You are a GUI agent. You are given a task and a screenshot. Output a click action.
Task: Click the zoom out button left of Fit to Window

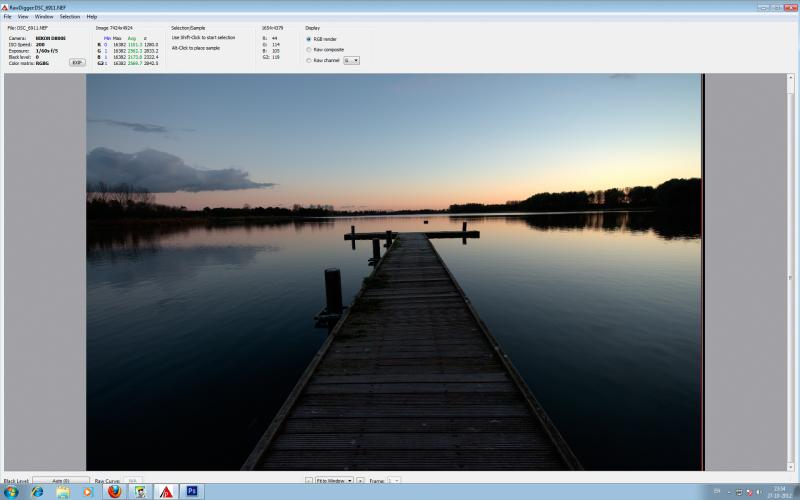309,481
